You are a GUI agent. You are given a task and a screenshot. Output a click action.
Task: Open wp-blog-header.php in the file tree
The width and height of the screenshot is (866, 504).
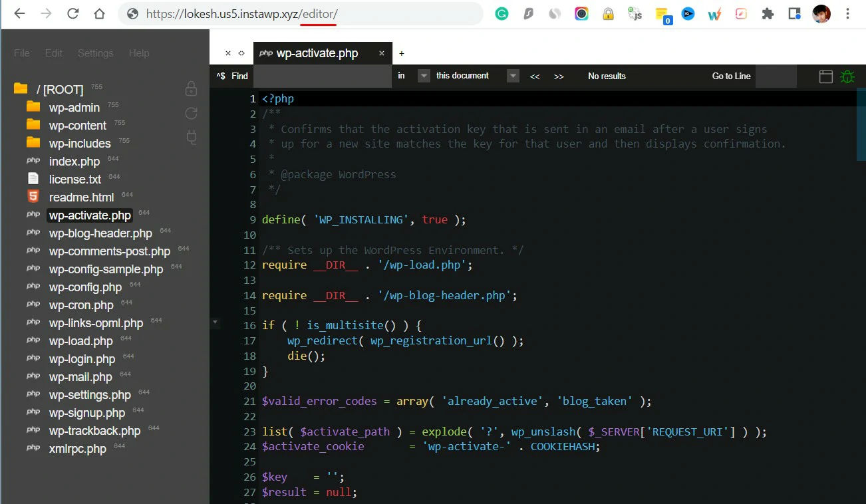click(100, 233)
